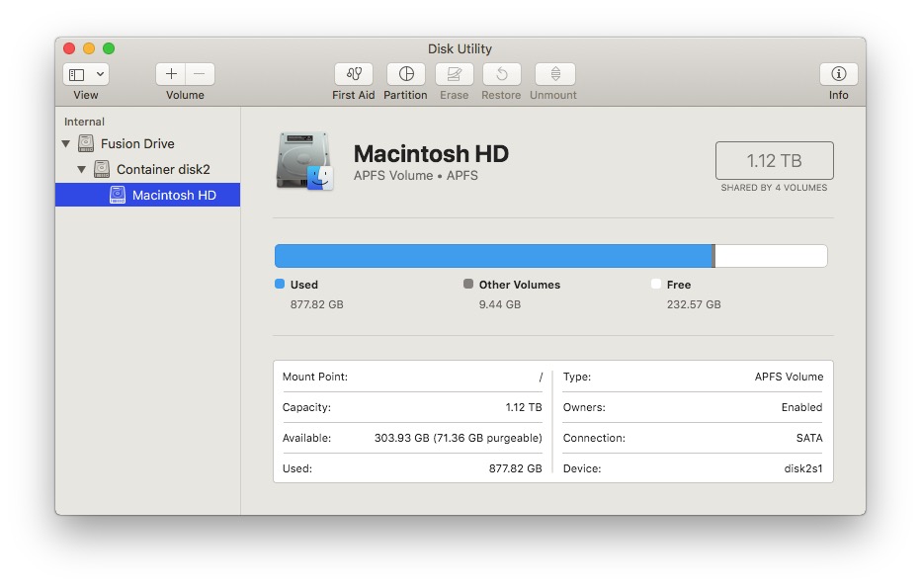Viewport: 921px width, 588px height.
Task: Click the 'APFS Volume • APFS' subtitle
Action: 416,176
